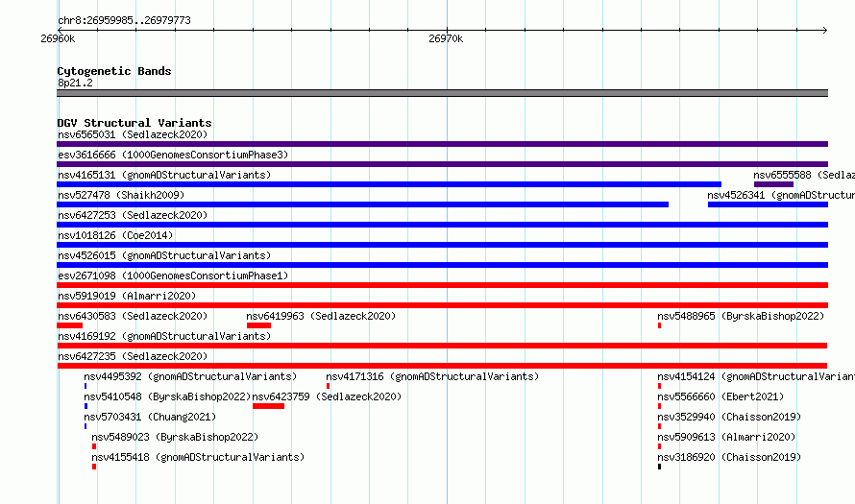This screenshot has width=855, height=504.
Task: Select nsv4154124 gnomADStructuralVariants label
Action: [x=756, y=376]
